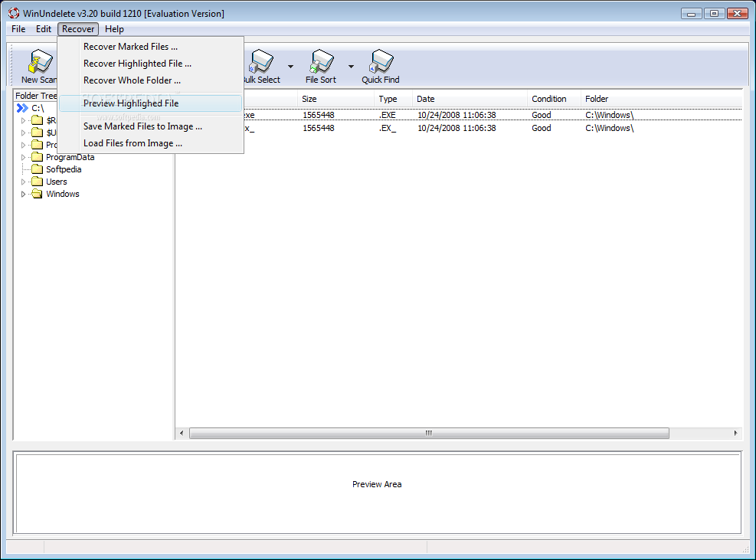Sort list by Folder column header
Screen dimensions: 756x560
click(x=662, y=99)
